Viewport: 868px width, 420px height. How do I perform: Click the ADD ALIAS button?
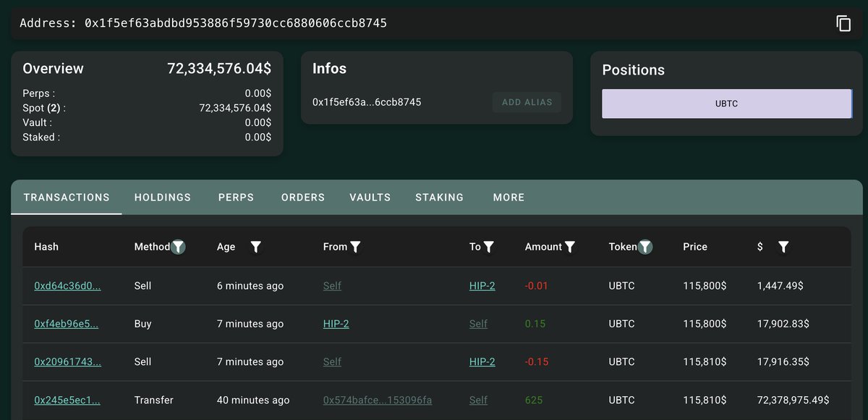coord(527,102)
